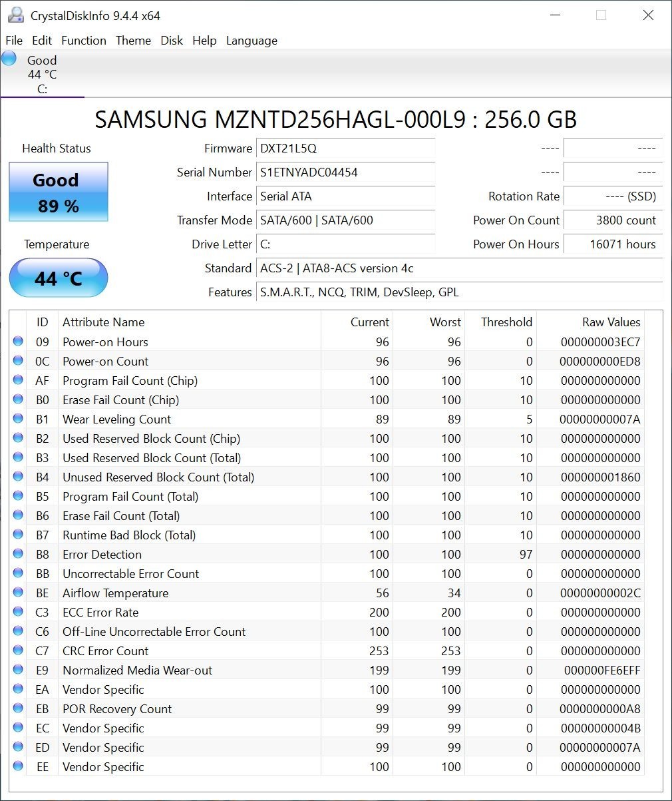Viewport: 672px width, 801px height.
Task: Open the Disk menu
Action: point(172,41)
